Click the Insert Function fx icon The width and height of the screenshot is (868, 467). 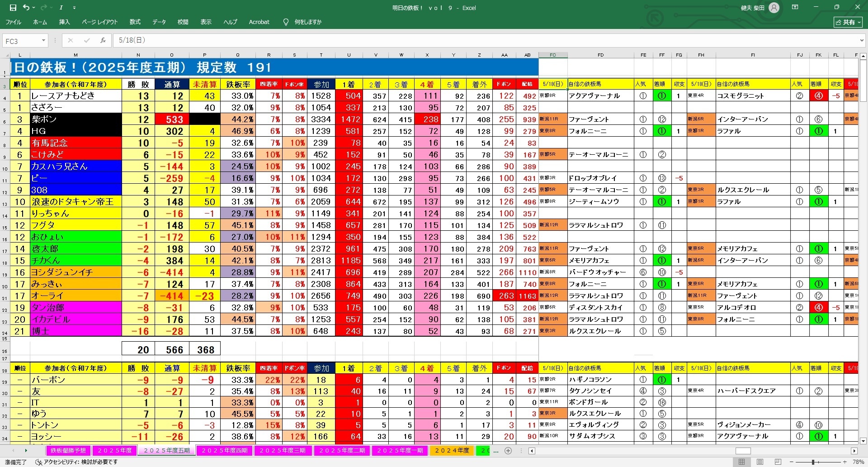click(103, 40)
